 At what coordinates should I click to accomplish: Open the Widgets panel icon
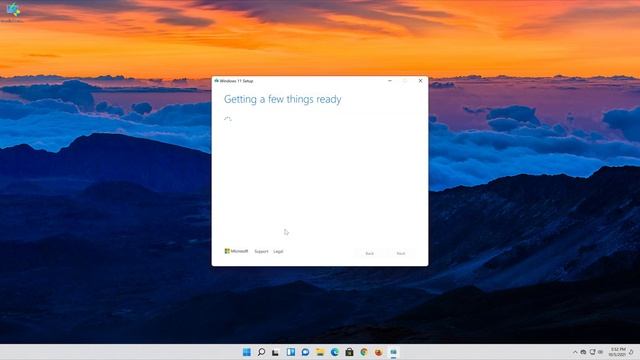(x=291, y=352)
